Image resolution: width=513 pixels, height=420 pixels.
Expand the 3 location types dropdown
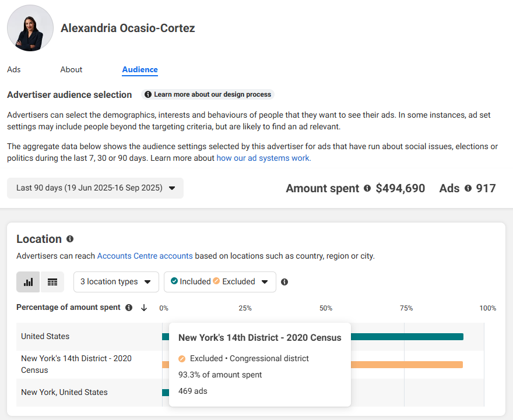pos(116,282)
